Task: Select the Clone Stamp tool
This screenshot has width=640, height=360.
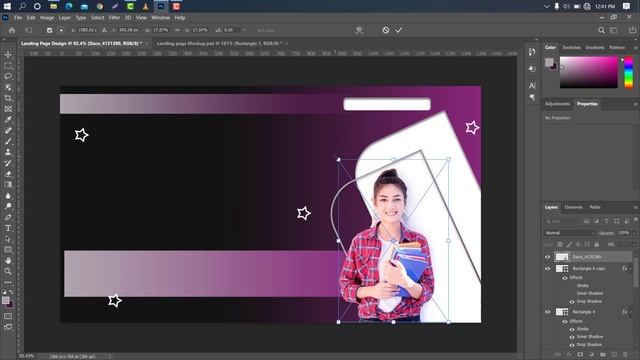Action: [8, 152]
